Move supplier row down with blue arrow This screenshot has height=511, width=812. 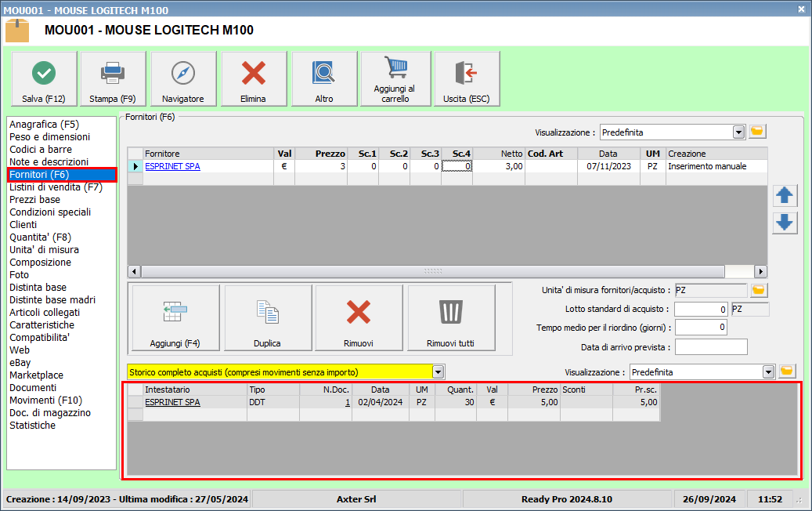785,223
